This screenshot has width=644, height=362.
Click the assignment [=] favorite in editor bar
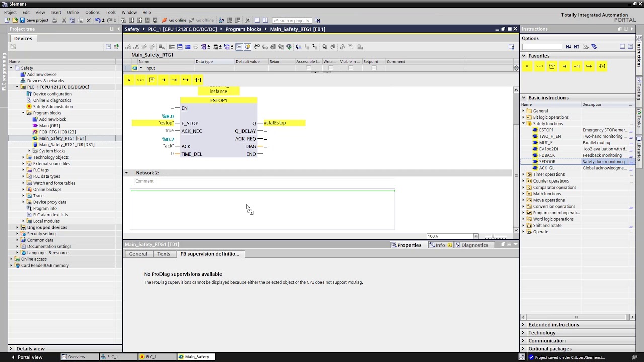tap(198, 80)
